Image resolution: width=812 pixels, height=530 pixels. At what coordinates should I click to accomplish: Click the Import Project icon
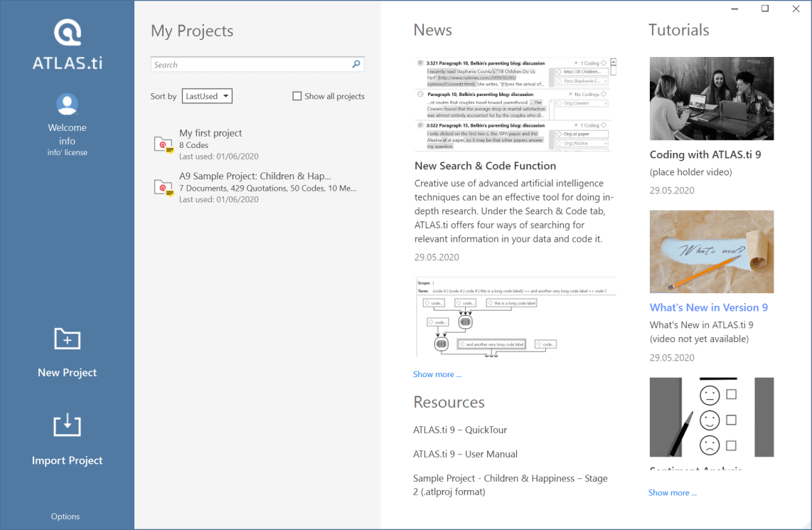68,425
